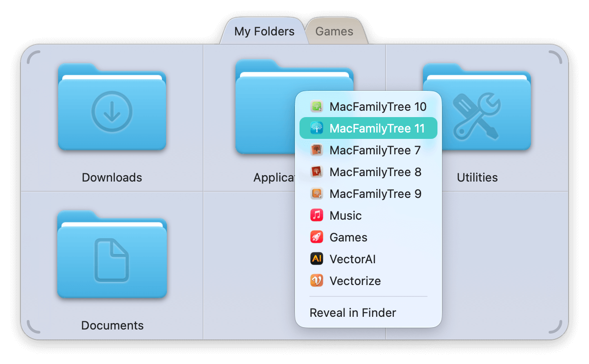This screenshot has width=589, height=364.
Task: Click the MacFamilyTree 7 app icon
Action: [316, 150]
